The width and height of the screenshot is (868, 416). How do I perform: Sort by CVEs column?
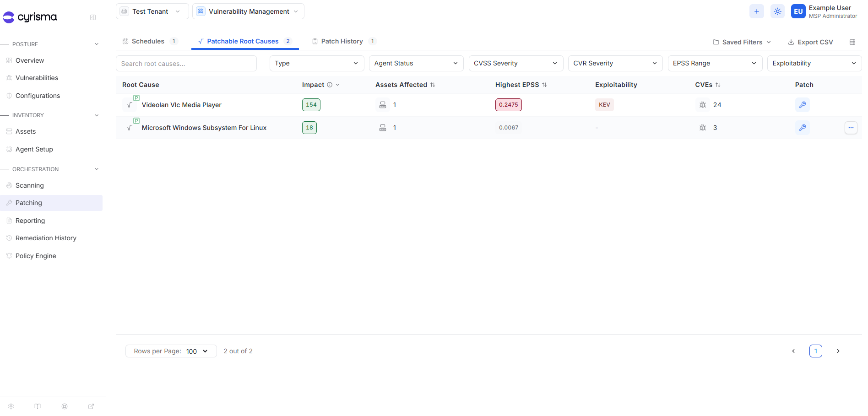point(718,85)
